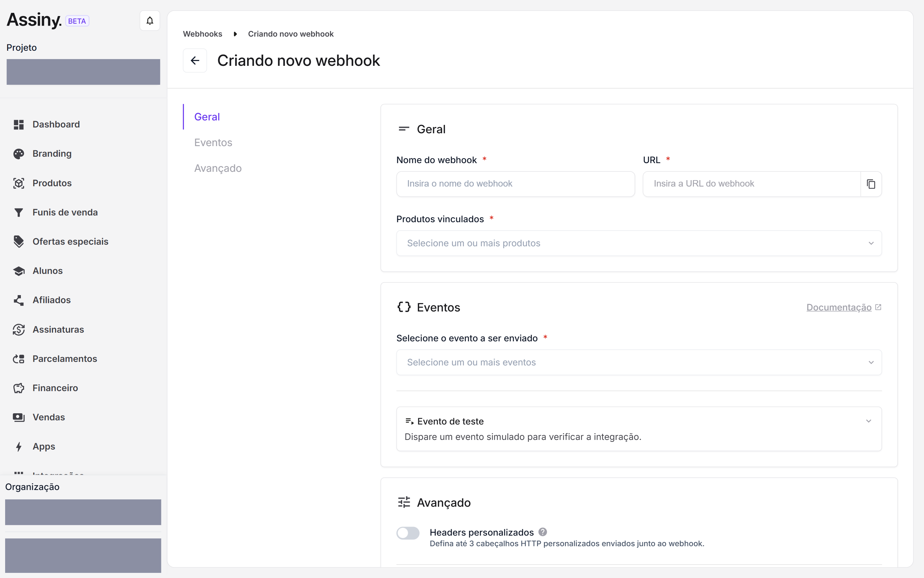This screenshot has height=578, width=924.
Task: Click the Branding palette icon
Action: (x=19, y=154)
